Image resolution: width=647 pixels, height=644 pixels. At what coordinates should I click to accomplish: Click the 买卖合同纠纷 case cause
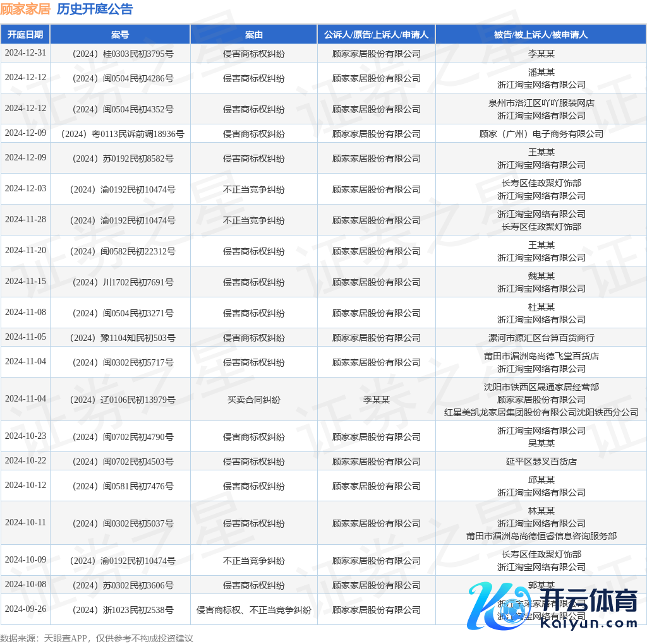point(253,400)
